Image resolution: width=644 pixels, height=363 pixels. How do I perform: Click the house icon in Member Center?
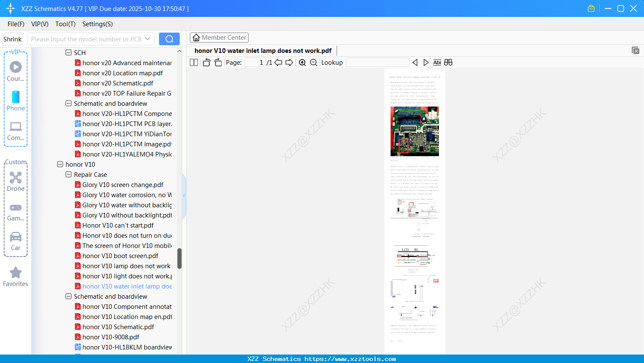click(196, 38)
